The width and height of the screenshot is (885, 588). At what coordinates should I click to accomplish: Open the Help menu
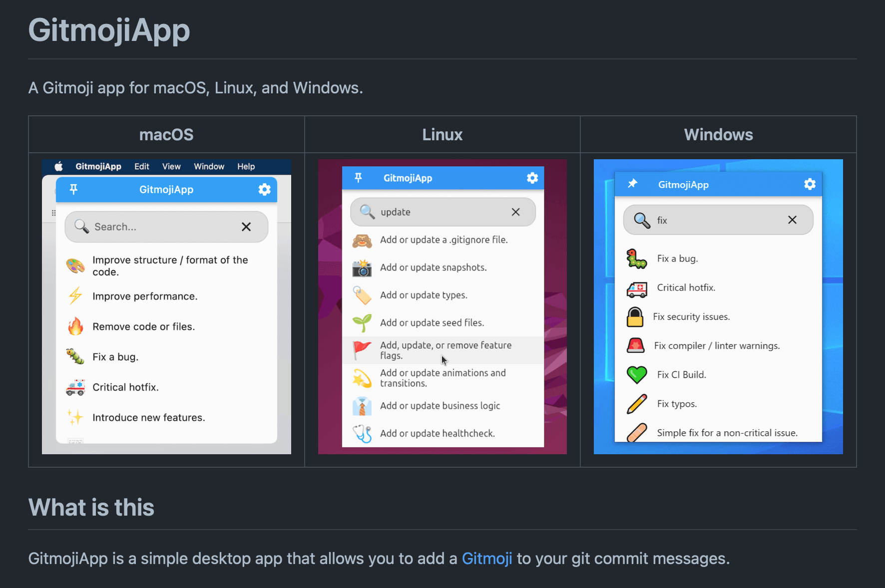pyautogui.click(x=246, y=166)
